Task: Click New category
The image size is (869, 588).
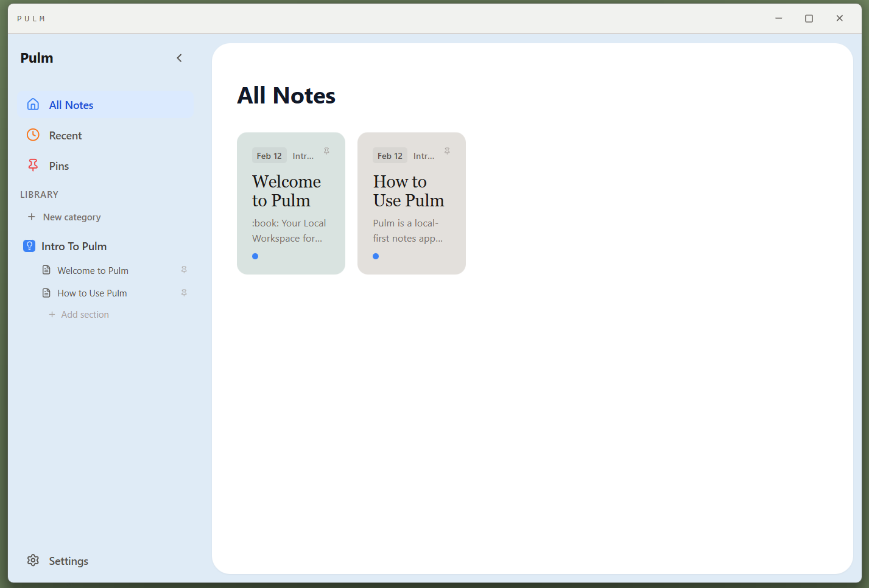Action: [x=71, y=217]
